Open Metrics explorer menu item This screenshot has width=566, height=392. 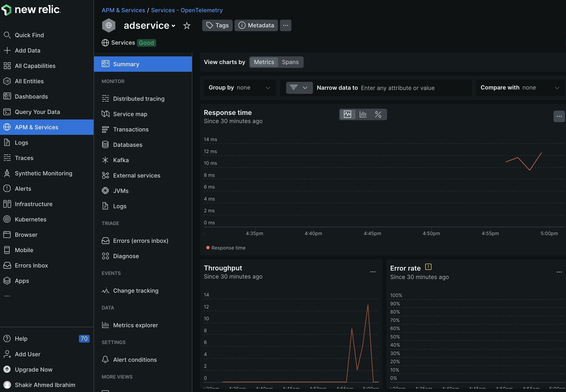pyautogui.click(x=143, y=325)
